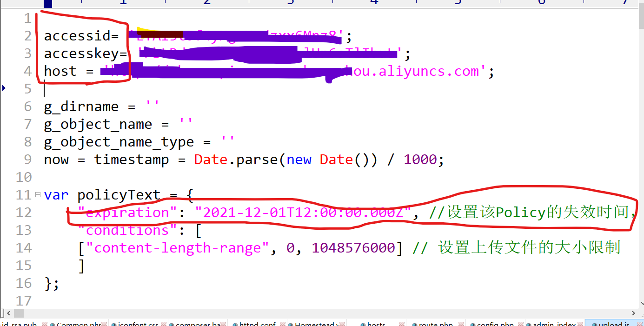Click the "content-length-range" string on line 14
The width and height of the screenshot is (644, 326).
[178, 248]
